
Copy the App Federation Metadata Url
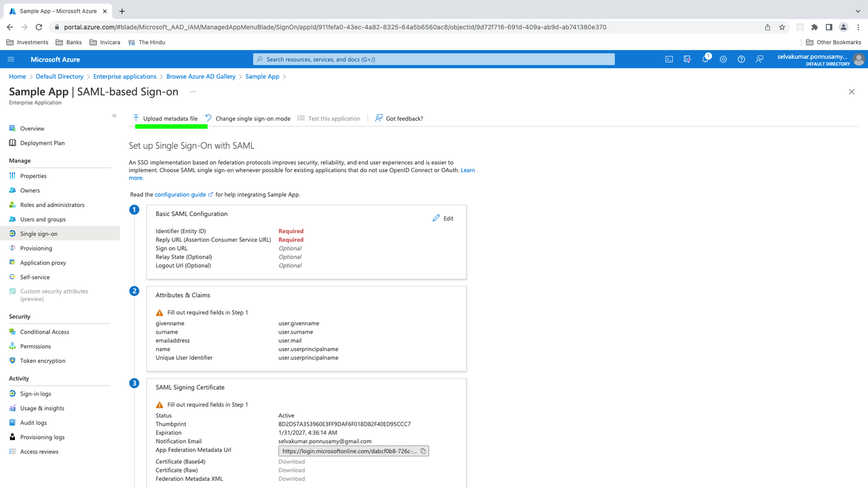423,451
